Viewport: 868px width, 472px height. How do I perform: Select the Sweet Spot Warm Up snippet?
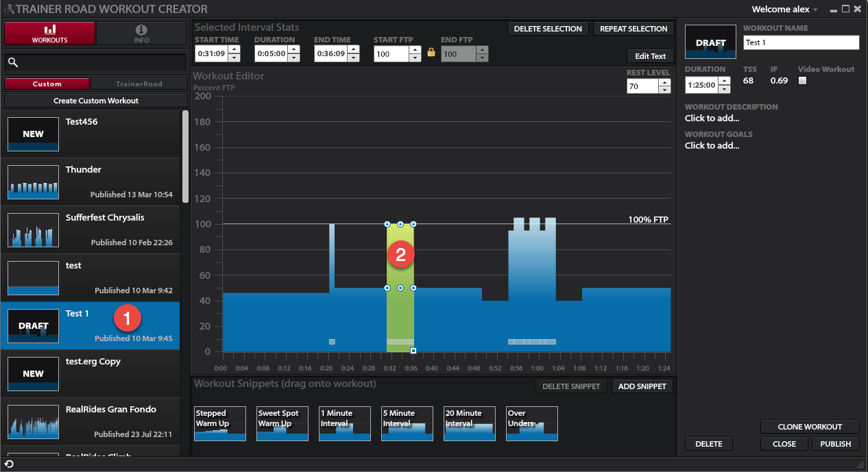tap(282, 423)
